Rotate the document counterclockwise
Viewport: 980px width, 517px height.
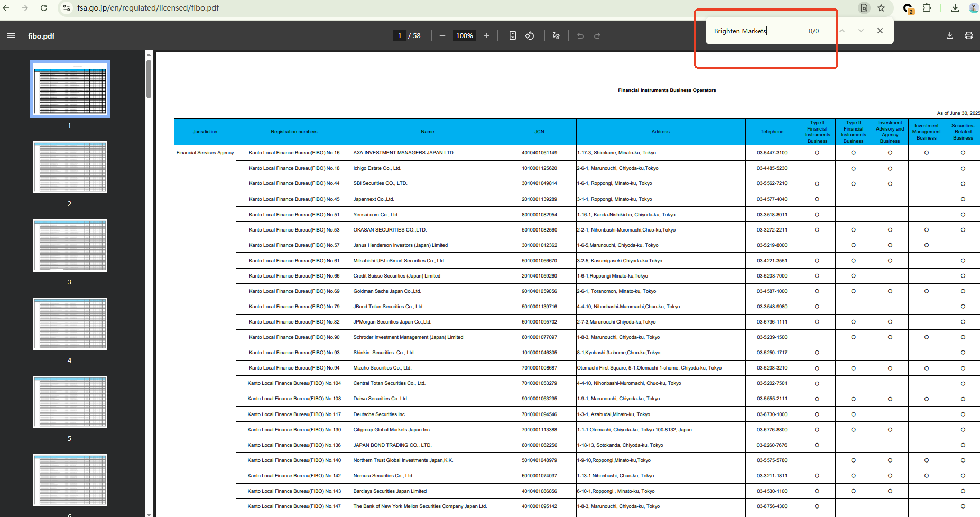pyautogui.click(x=530, y=35)
